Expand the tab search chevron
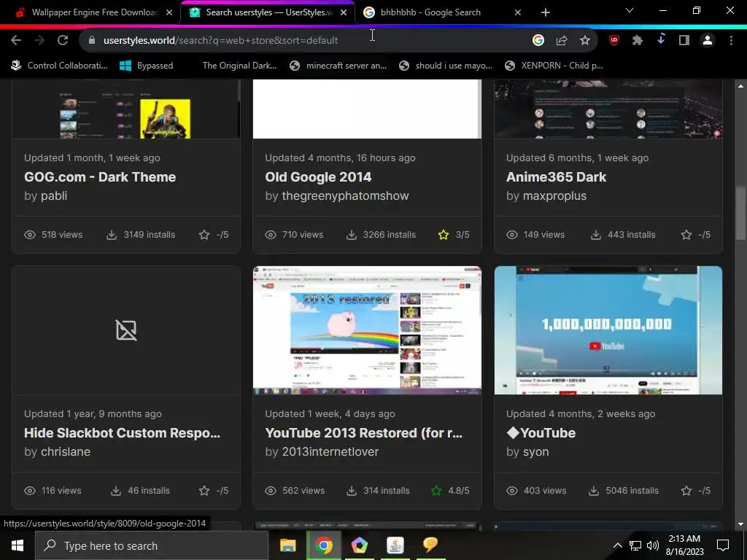This screenshot has width=747, height=560. tap(630, 10)
